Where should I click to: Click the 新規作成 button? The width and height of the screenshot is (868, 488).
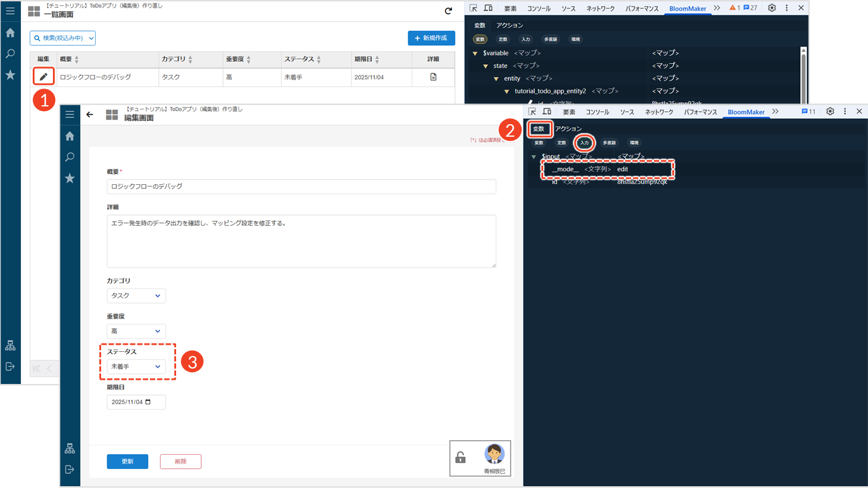[x=431, y=38]
